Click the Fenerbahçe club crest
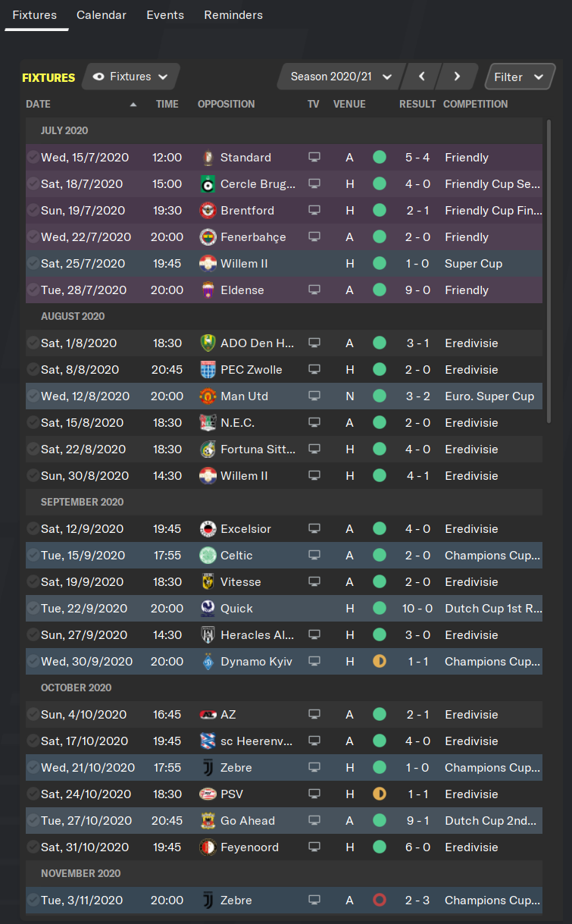 208,237
